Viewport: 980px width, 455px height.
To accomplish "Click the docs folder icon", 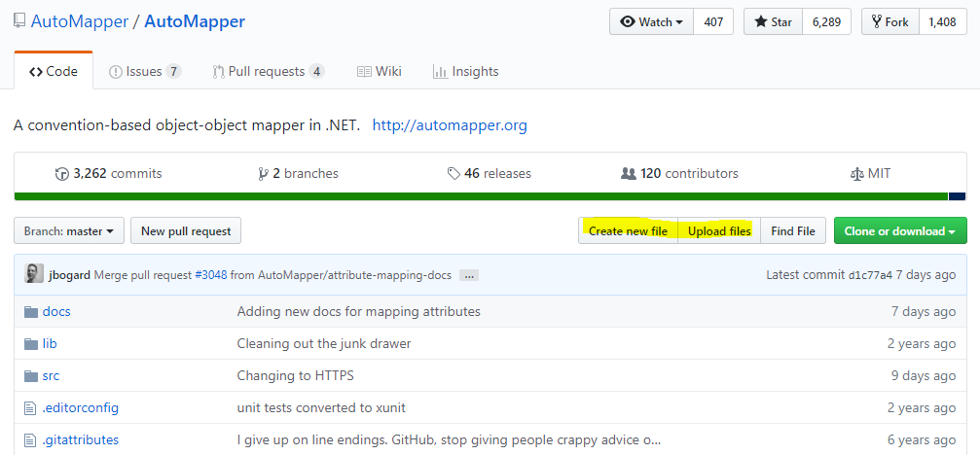I will coord(31,311).
